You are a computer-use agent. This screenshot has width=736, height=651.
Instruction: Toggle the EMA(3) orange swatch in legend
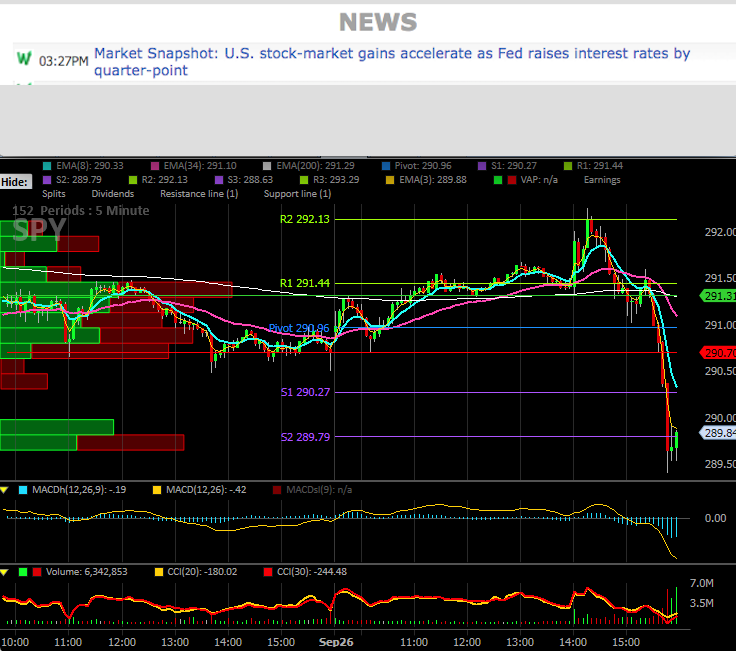click(390, 180)
